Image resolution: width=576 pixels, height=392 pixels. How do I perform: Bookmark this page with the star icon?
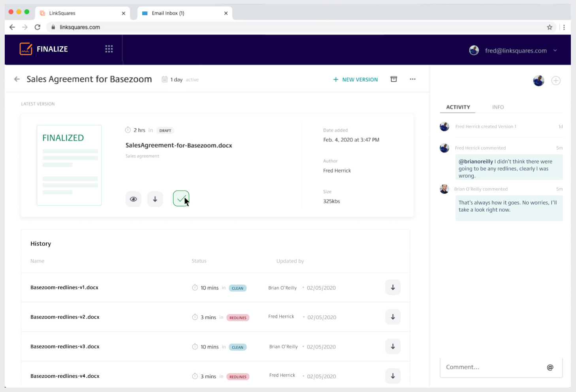(x=550, y=27)
